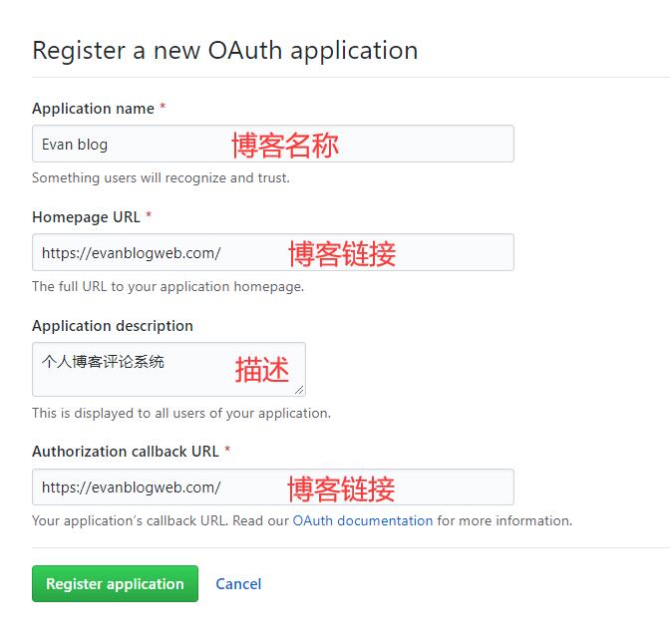Click the Application description label
The width and height of the screenshot is (670, 644).
[x=113, y=326]
